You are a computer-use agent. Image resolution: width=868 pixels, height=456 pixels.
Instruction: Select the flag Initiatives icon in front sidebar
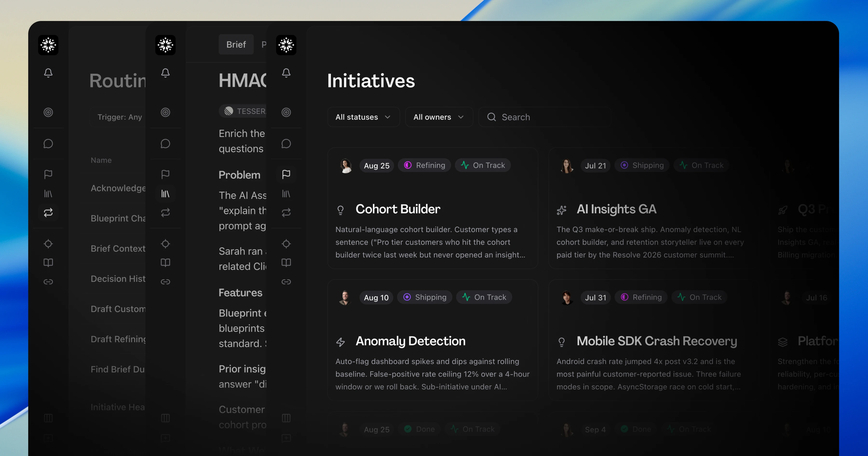tap(286, 174)
